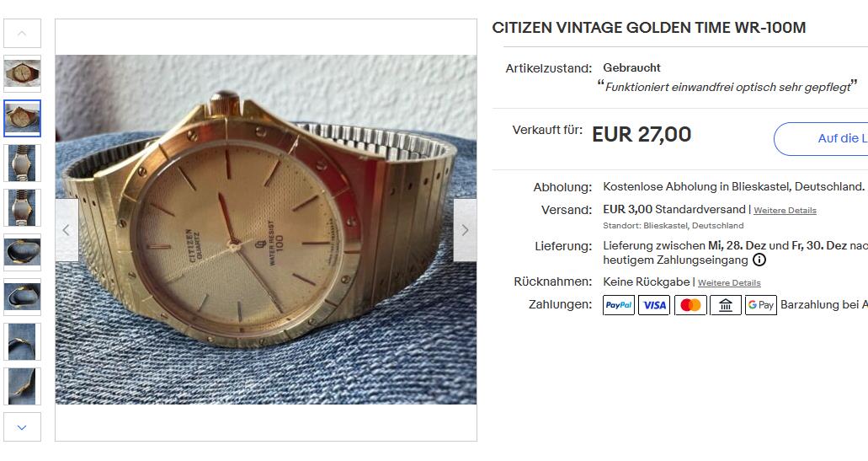Screen dimensions: 868x461
Task: Open Weitere Details link for Rücknahmen
Action: click(x=729, y=282)
